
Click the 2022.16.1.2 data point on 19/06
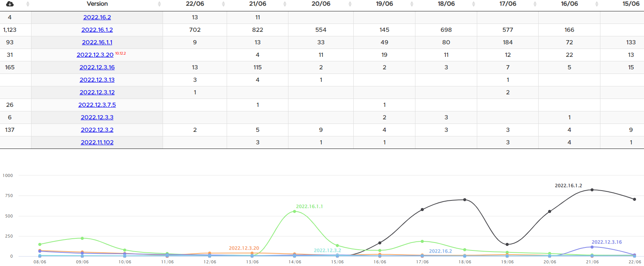coord(507,244)
